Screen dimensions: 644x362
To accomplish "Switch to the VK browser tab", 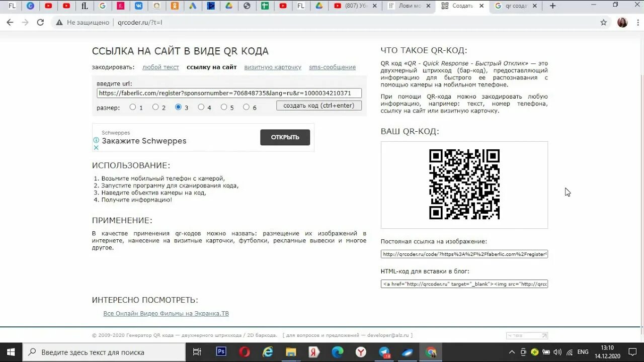I will (138, 6).
